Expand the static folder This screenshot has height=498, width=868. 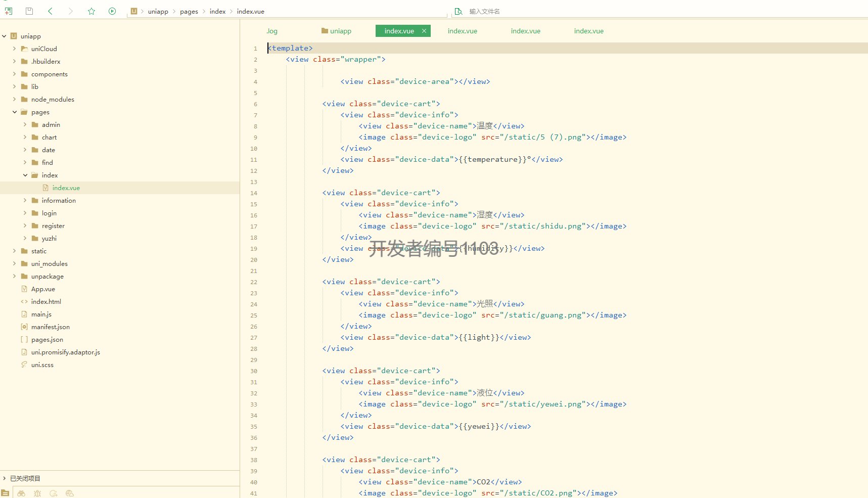pos(14,251)
